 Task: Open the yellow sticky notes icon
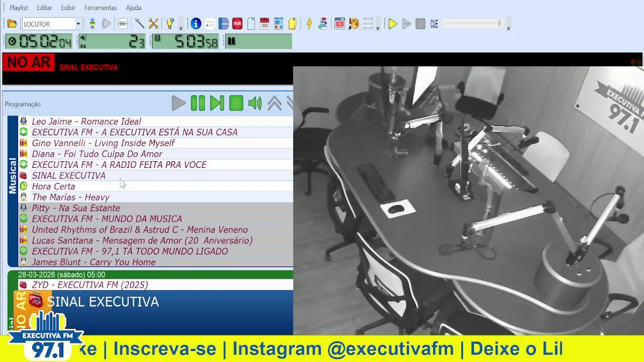click(292, 24)
